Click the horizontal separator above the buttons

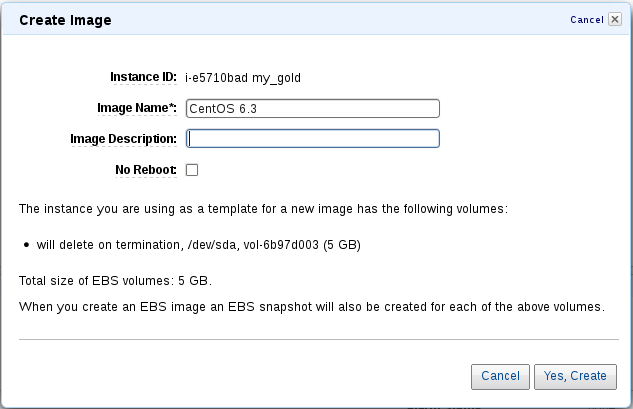316,340
